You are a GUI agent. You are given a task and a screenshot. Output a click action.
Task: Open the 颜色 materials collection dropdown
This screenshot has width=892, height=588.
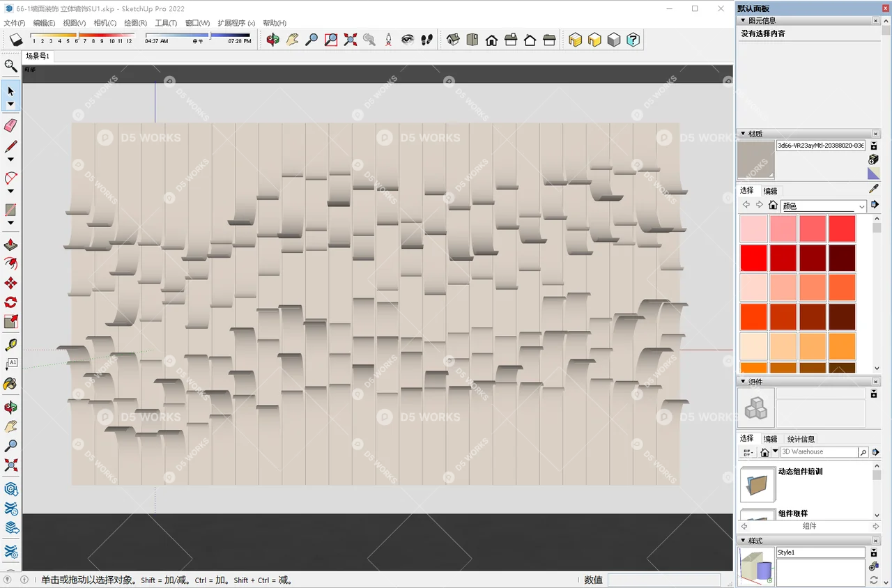(862, 206)
